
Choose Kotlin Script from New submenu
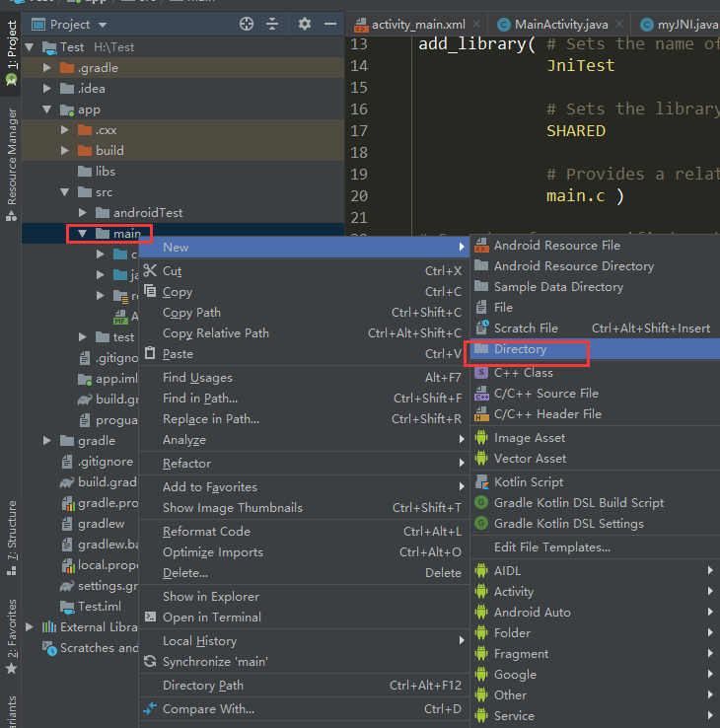pos(528,482)
